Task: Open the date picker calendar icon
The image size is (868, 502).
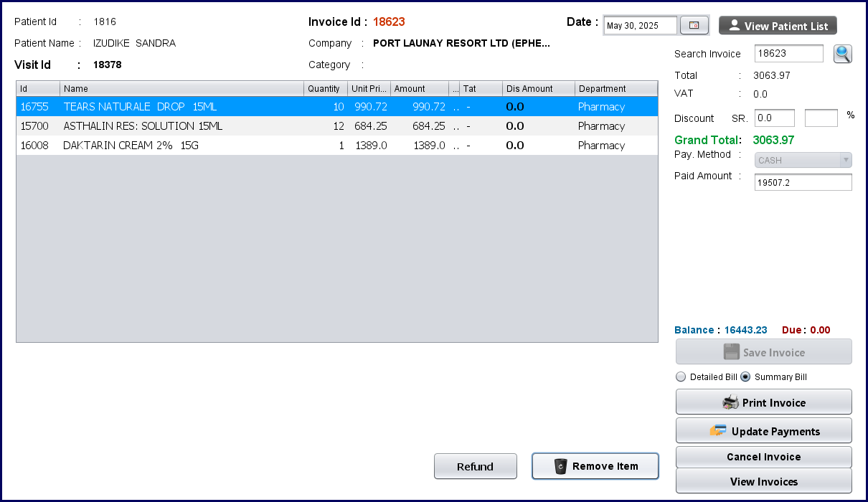Action: [x=694, y=26]
